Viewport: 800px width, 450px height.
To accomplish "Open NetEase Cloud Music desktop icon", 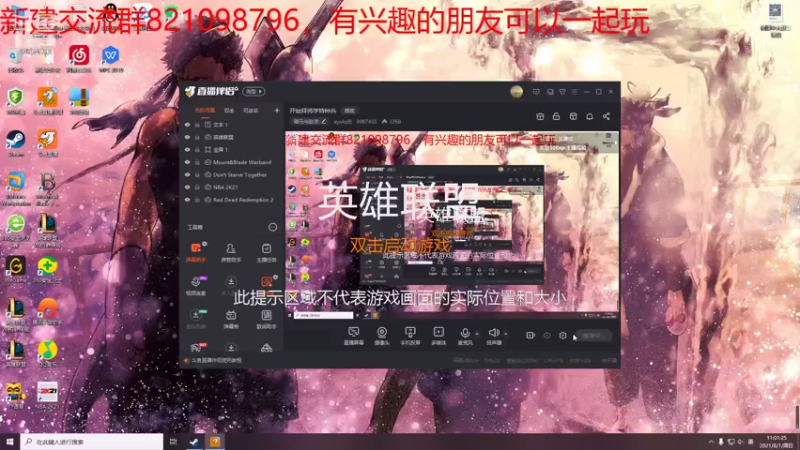I will click(x=79, y=59).
